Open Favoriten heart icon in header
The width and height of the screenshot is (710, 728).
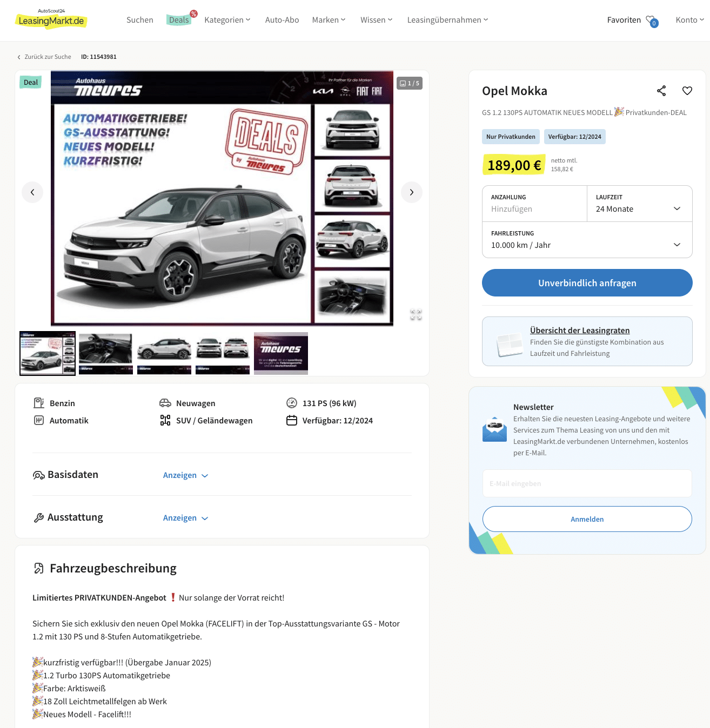[x=652, y=21]
